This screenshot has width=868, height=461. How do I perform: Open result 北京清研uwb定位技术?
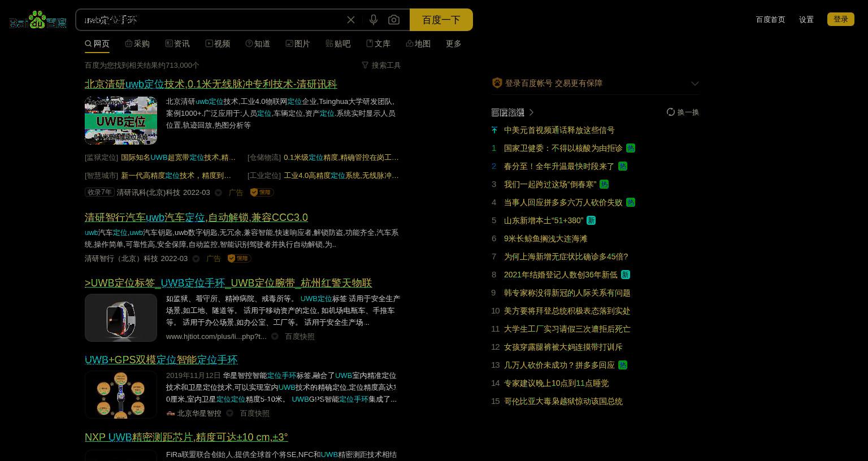pyautogui.click(x=211, y=84)
